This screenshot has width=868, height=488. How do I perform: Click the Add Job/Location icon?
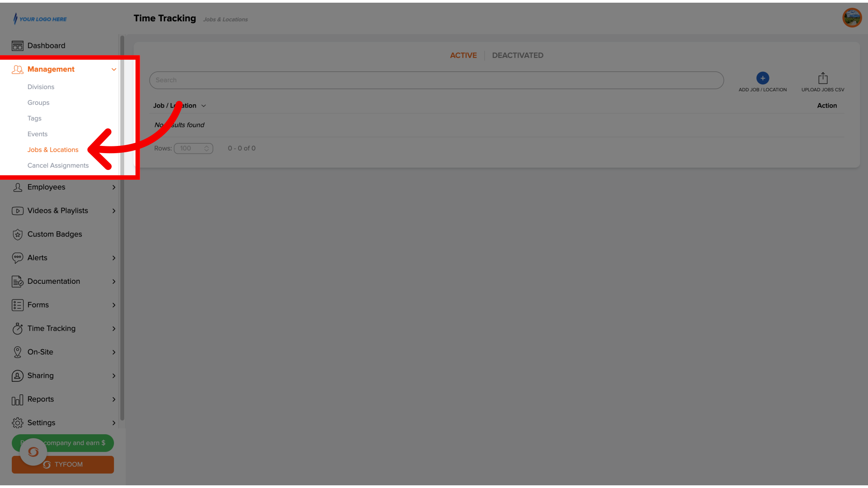click(x=763, y=77)
